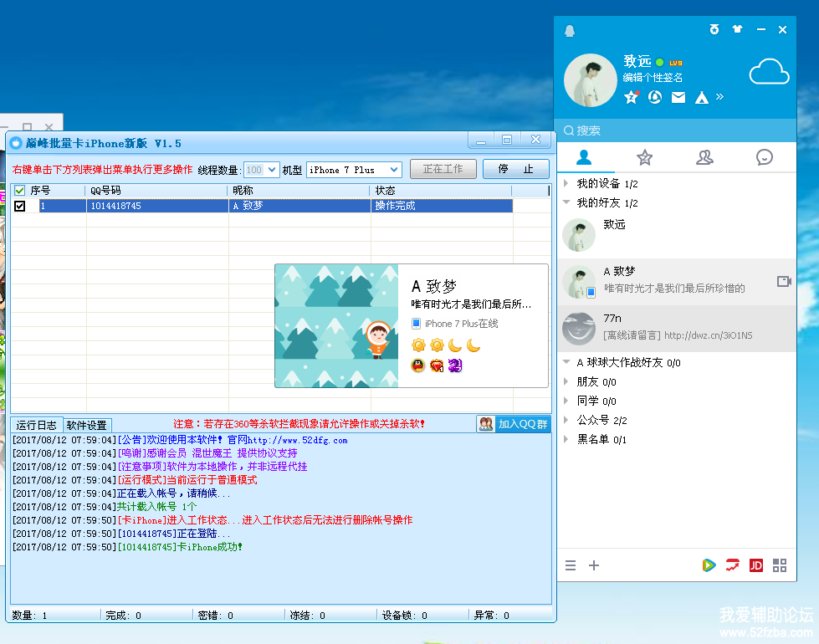
Task: Start video call with A 致梦 via camera icon
Action: pyautogui.click(x=784, y=282)
